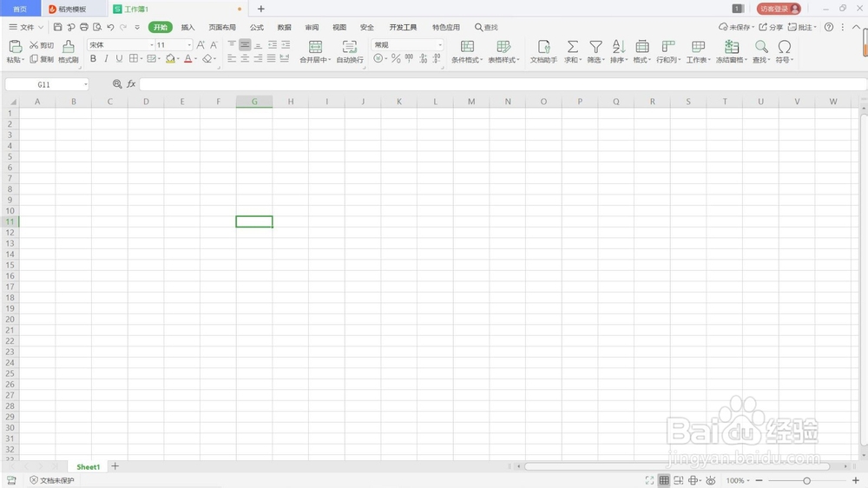
Task: Click the Copy (复制) button
Action: click(x=42, y=59)
